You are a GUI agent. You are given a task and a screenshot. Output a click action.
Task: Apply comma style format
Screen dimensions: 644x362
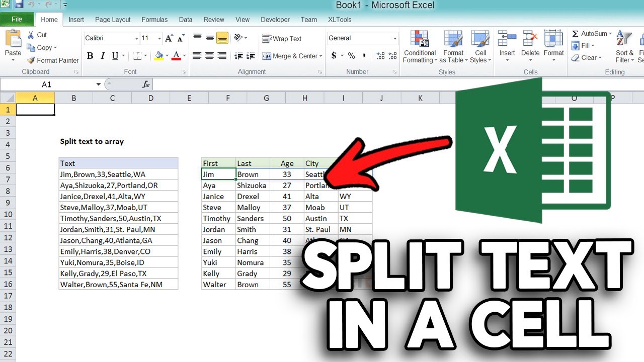click(x=364, y=56)
